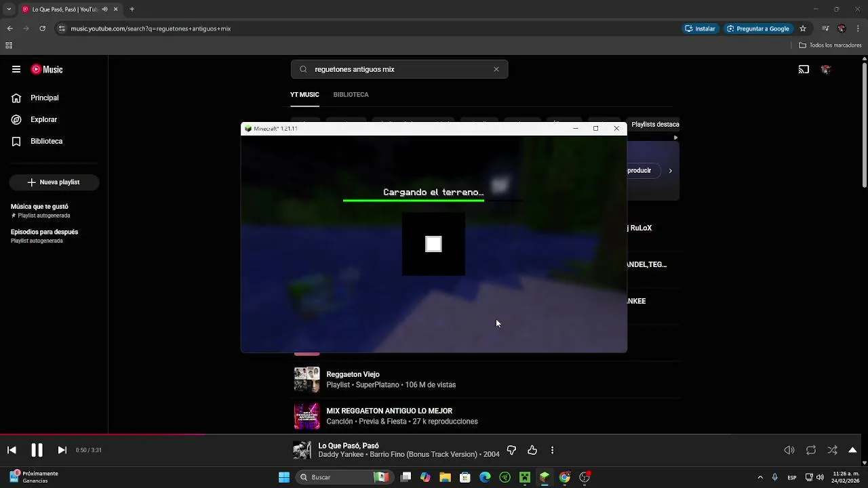Screen dimensions: 868x488
Task: Create a Nueva playlist
Action: point(54,182)
